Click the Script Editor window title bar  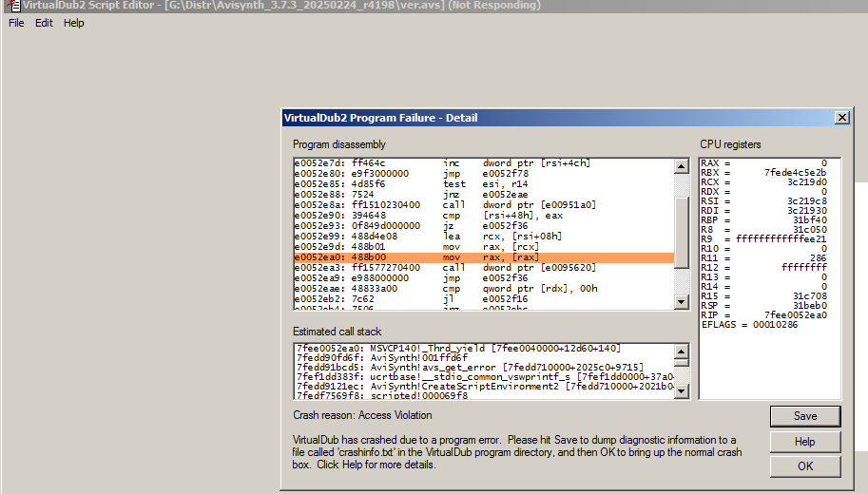[434, 6]
